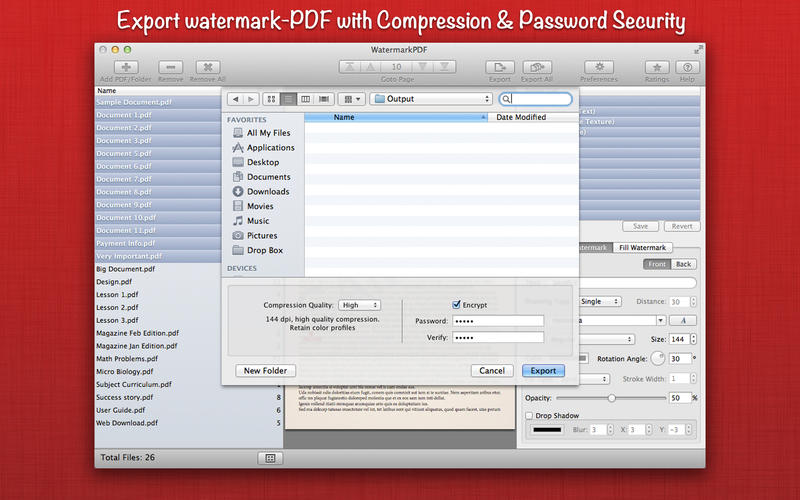Uncheck the Encrypt checkbox

click(456, 305)
